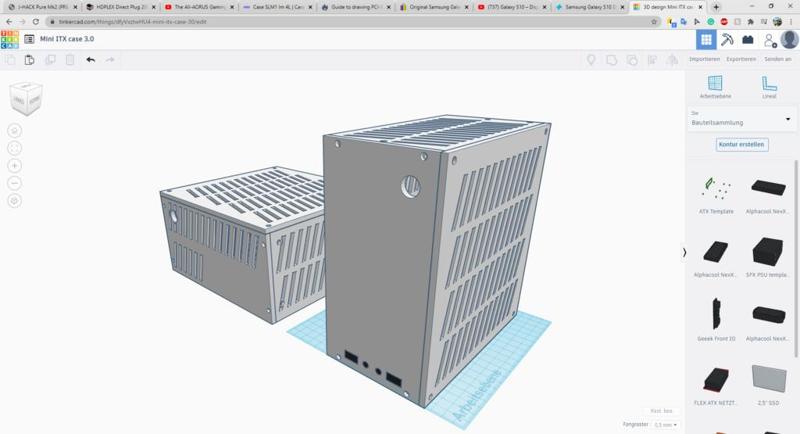
Task: Click the Duplicate and repeat icon
Action: click(50, 60)
